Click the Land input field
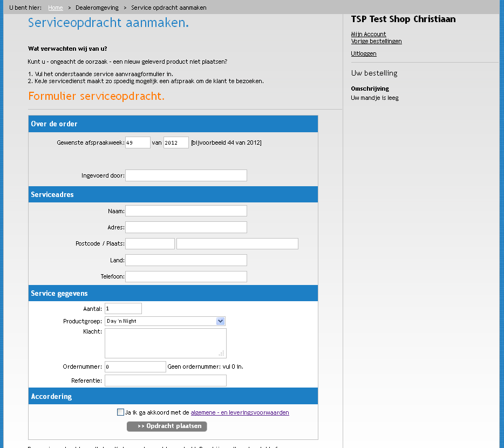504x448 pixels. point(186,260)
